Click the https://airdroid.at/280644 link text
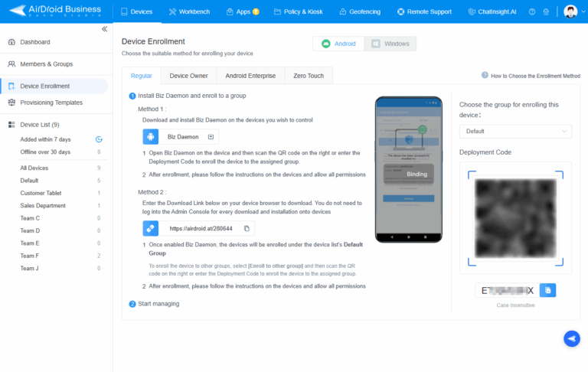 201,228
